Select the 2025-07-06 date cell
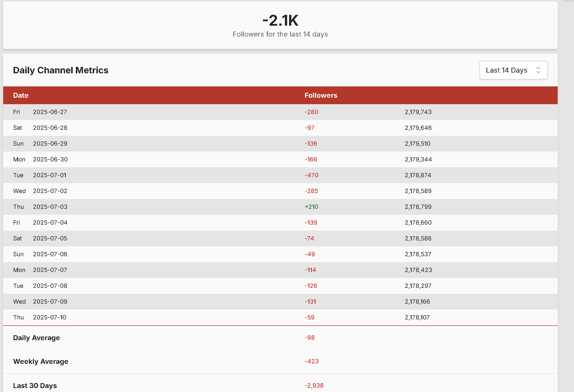The height and width of the screenshot is (392, 574). pyautogui.click(x=50, y=254)
